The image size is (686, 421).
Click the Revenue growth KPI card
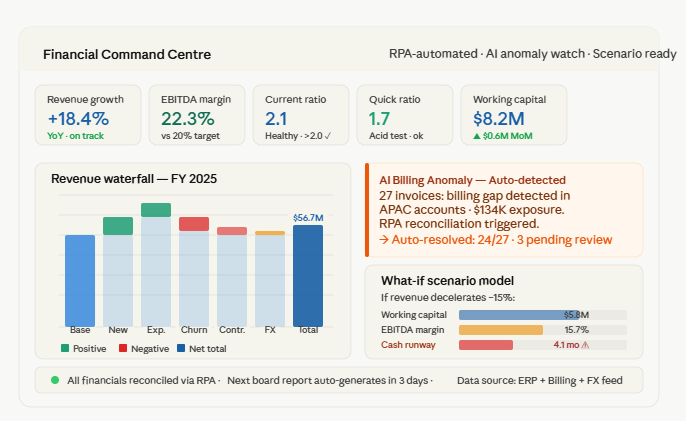[x=88, y=115]
